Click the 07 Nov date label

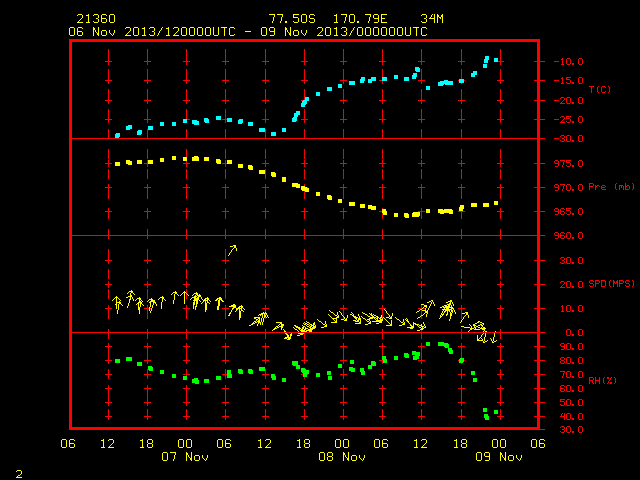point(185,457)
